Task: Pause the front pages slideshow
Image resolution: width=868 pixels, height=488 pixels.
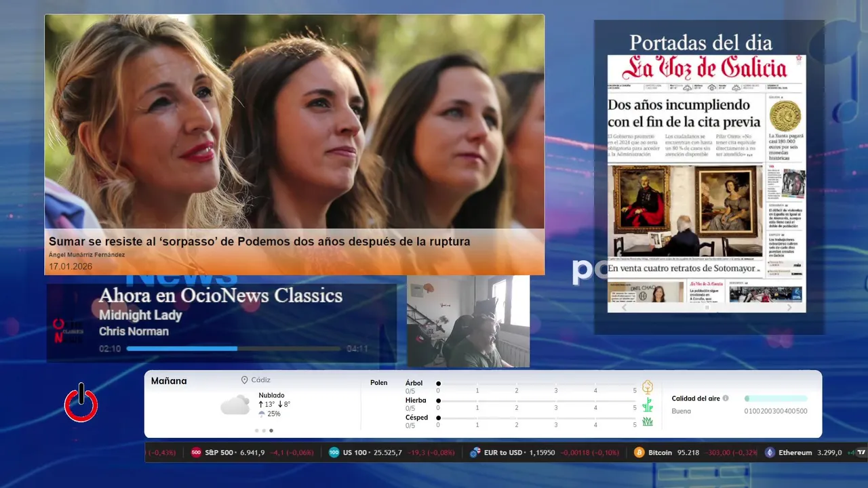Action: coord(707,307)
